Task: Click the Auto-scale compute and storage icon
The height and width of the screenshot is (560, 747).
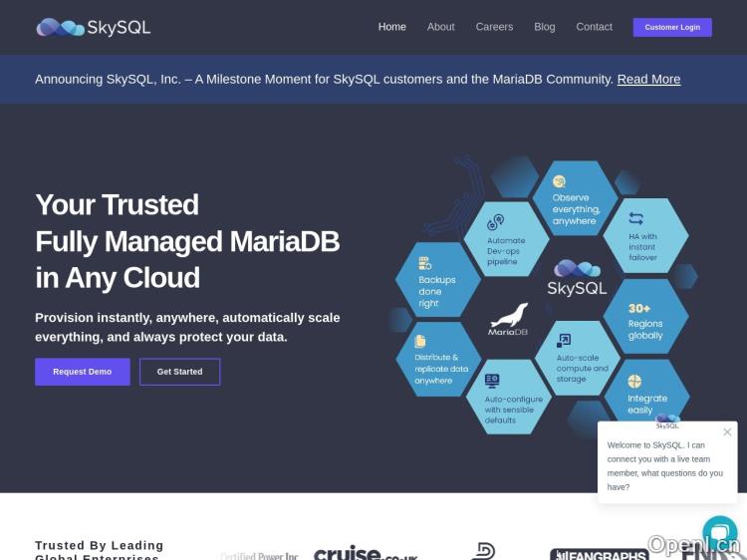Action: tap(564, 341)
